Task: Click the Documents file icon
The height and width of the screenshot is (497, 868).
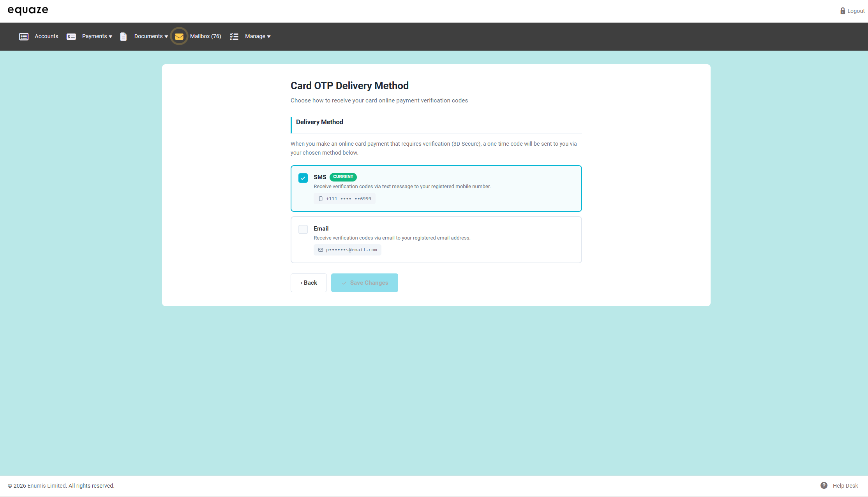Action: point(123,37)
